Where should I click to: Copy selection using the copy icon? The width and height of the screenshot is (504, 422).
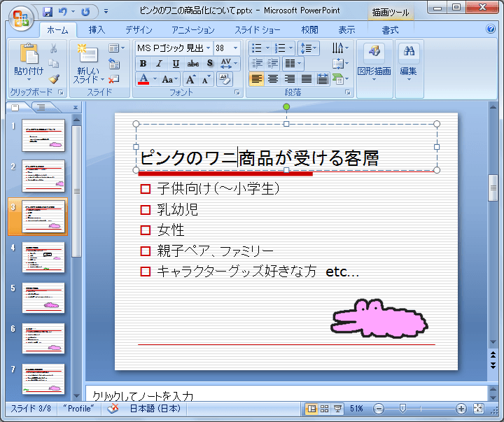[54, 63]
